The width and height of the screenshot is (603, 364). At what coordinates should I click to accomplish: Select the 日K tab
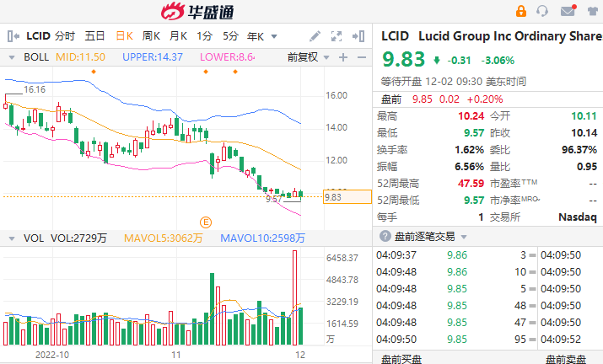tap(124, 36)
